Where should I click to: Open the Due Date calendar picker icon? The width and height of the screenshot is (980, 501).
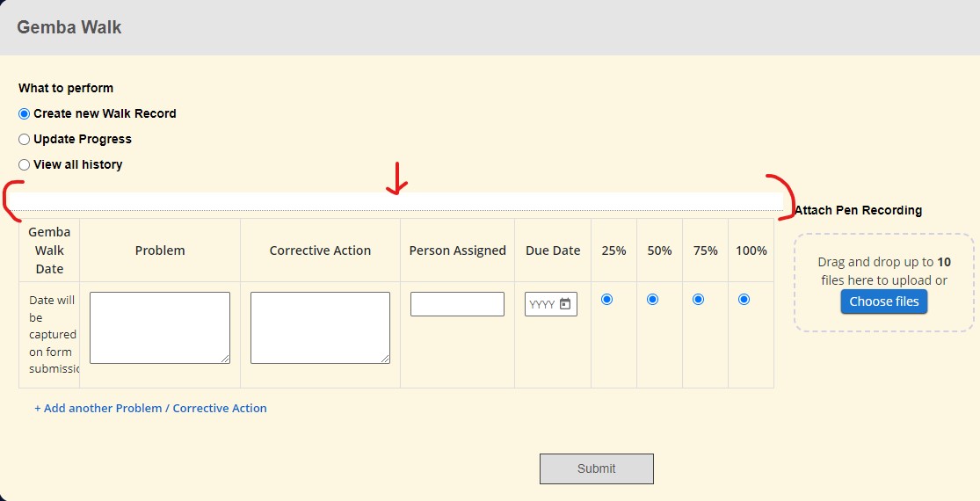(565, 304)
